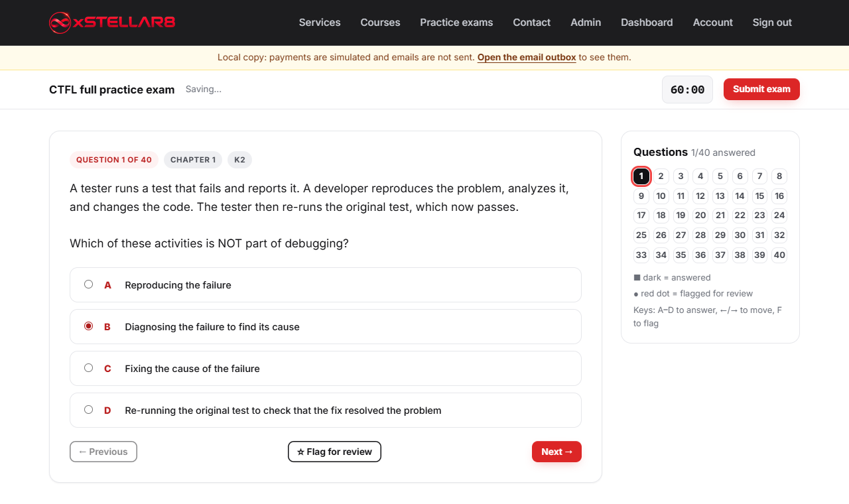Click the Next button
The height and width of the screenshot is (504, 849).
[556, 452]
